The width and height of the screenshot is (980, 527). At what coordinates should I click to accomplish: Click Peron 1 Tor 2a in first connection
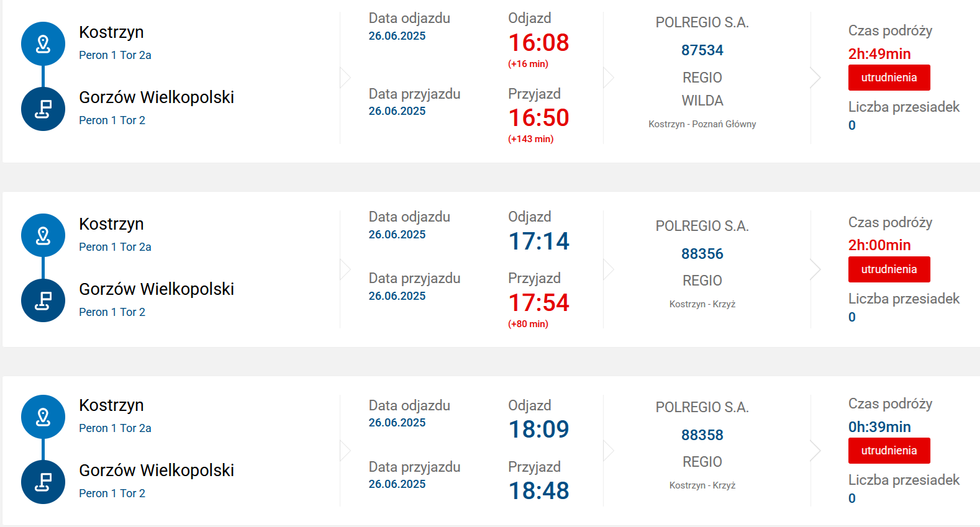(x=115, y=55)
